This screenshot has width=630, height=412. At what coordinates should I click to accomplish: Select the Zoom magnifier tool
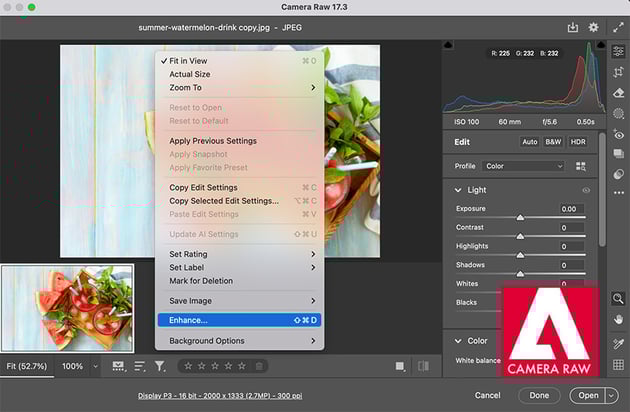(618, 298)
